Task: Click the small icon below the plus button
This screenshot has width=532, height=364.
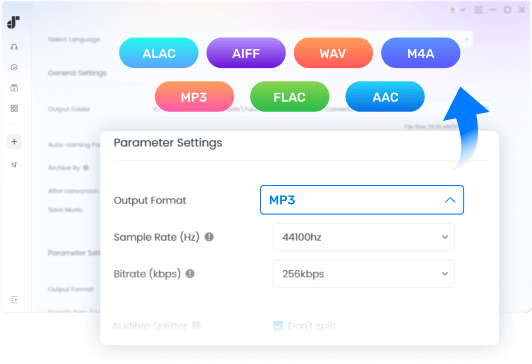Action: pyautogui.click(x=14, y=165)
